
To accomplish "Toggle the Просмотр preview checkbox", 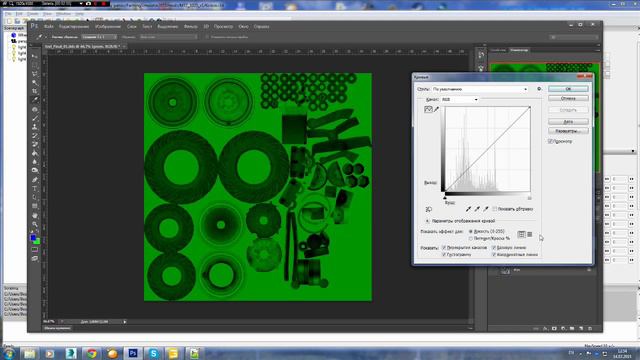I will pos(550,141).
